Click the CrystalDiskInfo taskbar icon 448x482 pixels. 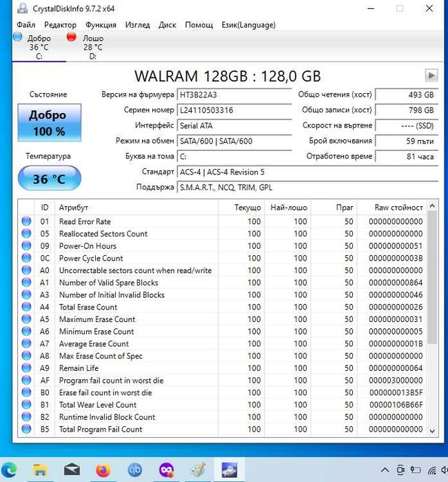[x=230, y=470]
